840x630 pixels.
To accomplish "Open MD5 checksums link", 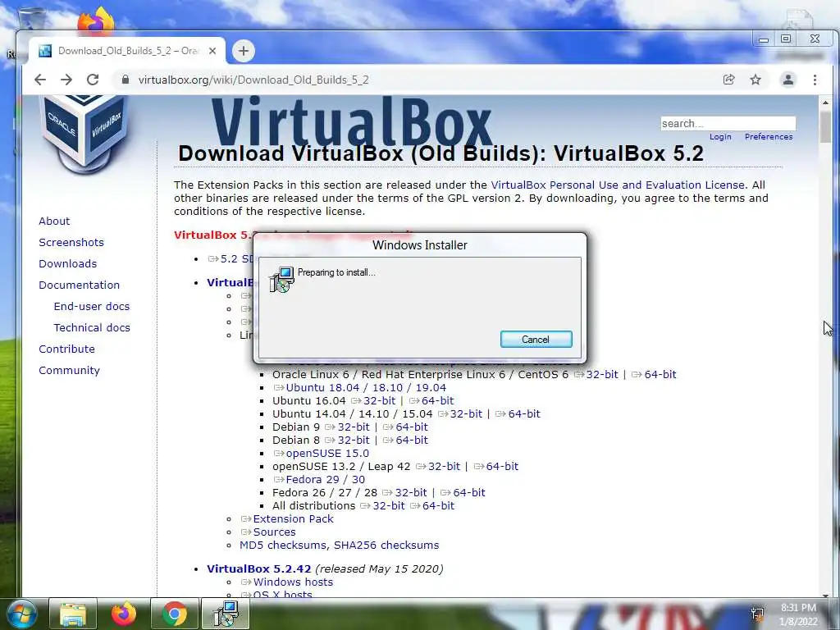I will (x=283, y=545).
